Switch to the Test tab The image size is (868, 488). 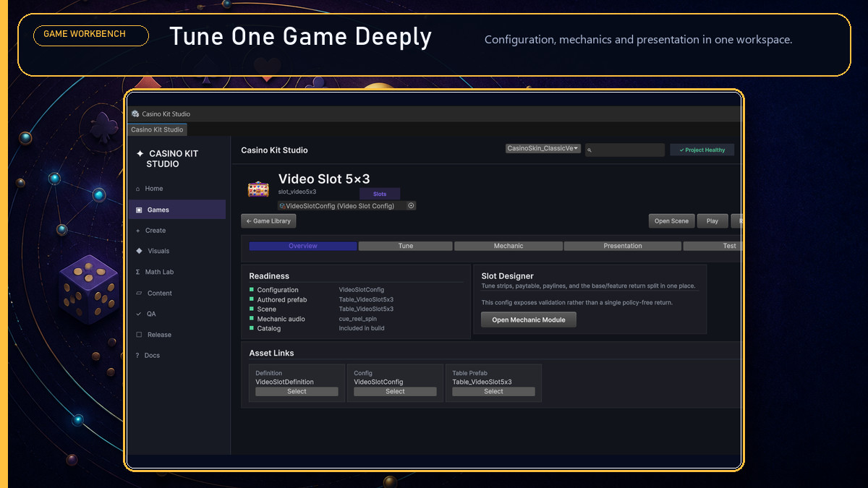coord(712,246)
